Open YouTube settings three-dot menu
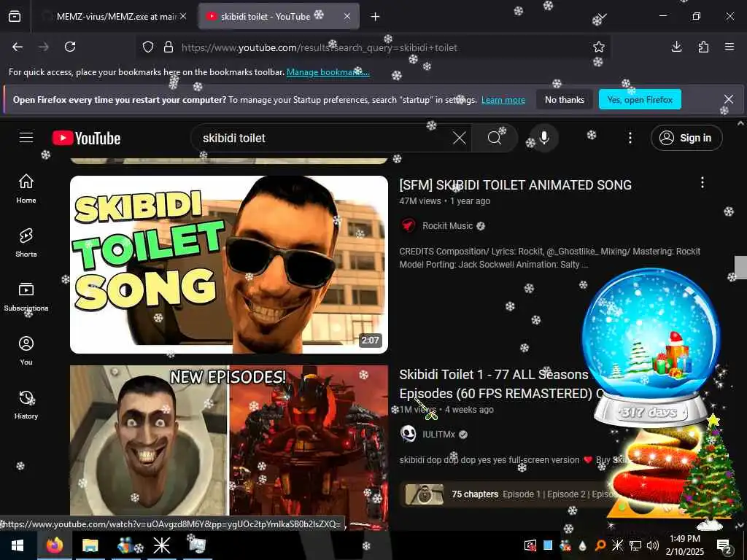747x560 pixels. click(630, 138)
